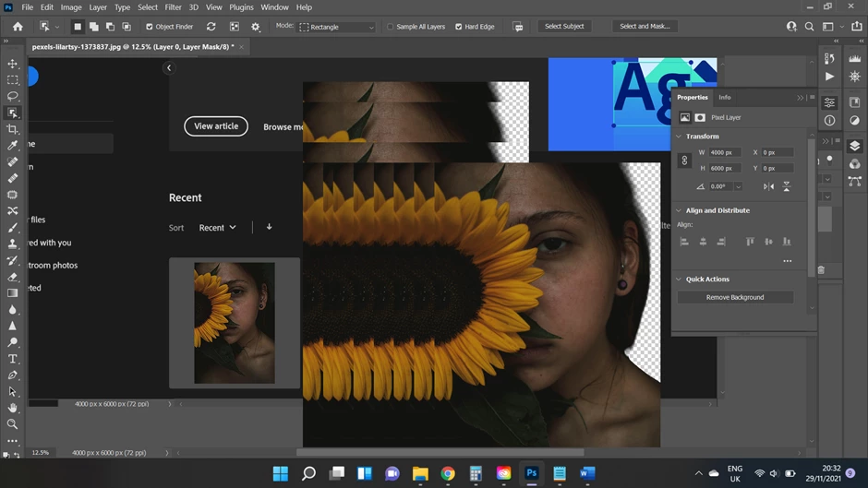Select the Move tool
Image resolution: width=868 pixels, height=488 pixels.
pyautogui.click(x=13, y=64)
